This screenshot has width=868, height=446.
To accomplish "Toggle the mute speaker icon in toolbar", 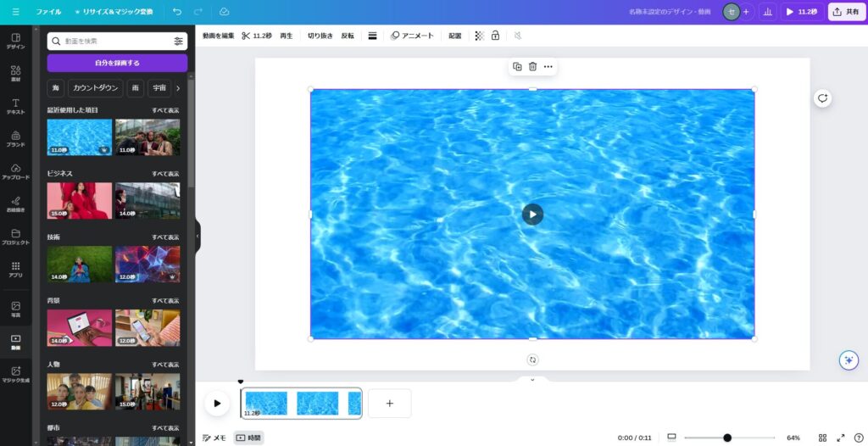I will click(517, 36).
